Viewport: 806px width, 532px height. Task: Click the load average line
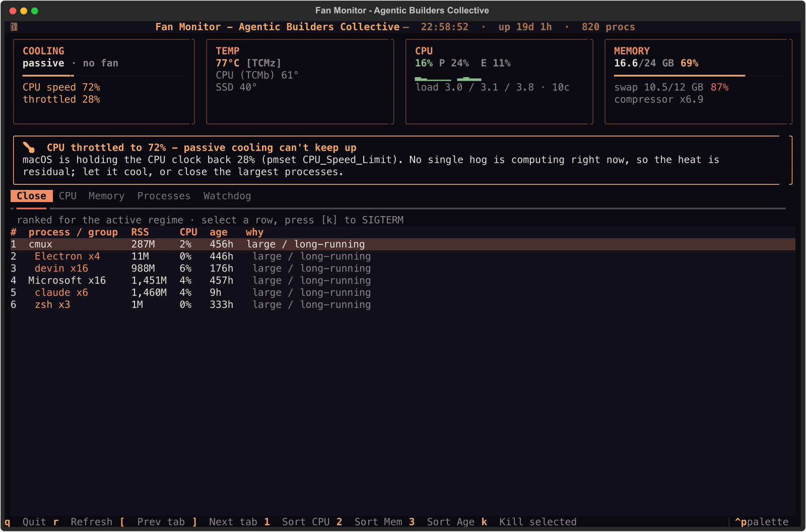tap(493, 87)
